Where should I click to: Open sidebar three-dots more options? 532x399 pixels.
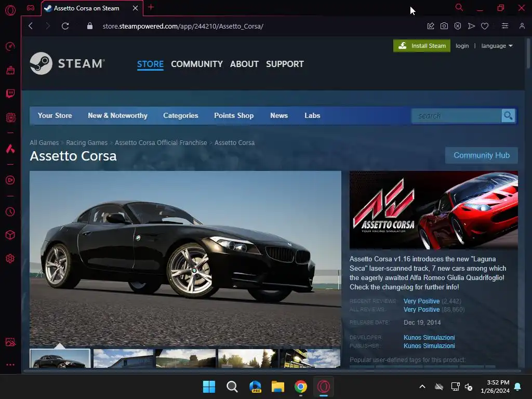(x=10, y=365)
